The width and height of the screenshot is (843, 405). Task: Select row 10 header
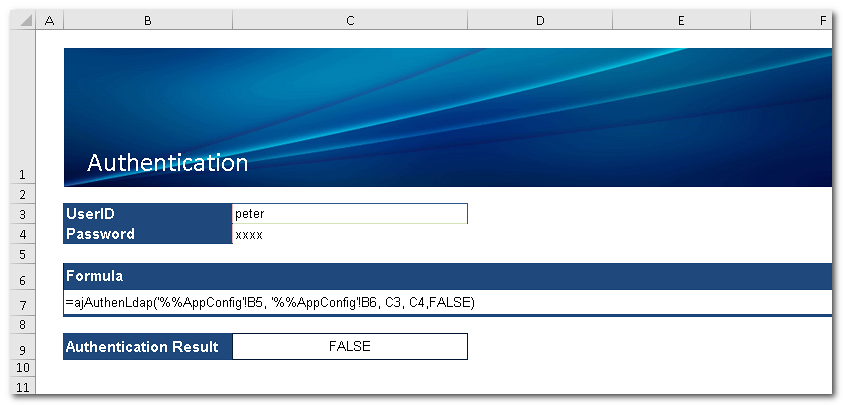[x=24, y=368]
